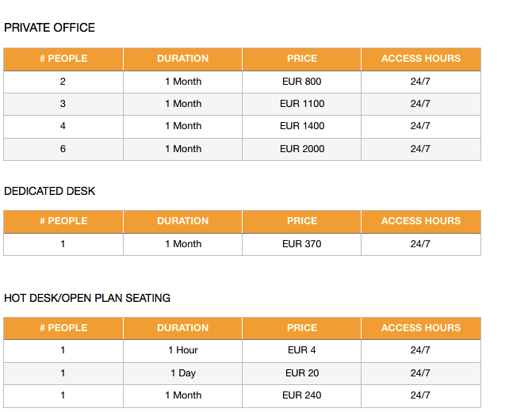Select the EUR 4 price cell
This screenshot has height=412, width=532.
coord(301,351)
